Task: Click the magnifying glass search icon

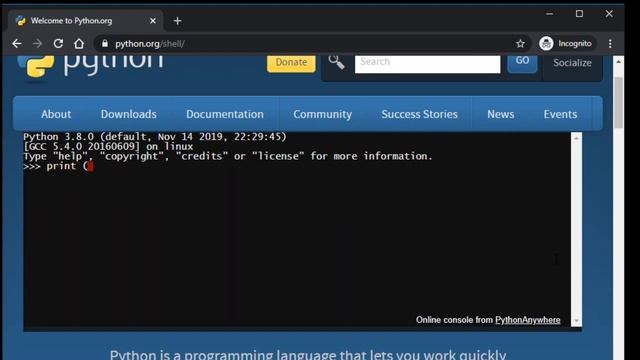Action: pos(336,62)
